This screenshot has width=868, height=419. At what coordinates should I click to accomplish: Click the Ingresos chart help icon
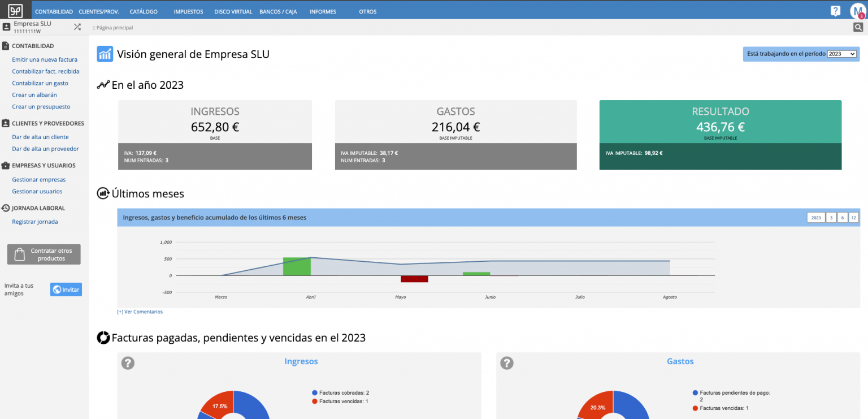coord(128,363)
